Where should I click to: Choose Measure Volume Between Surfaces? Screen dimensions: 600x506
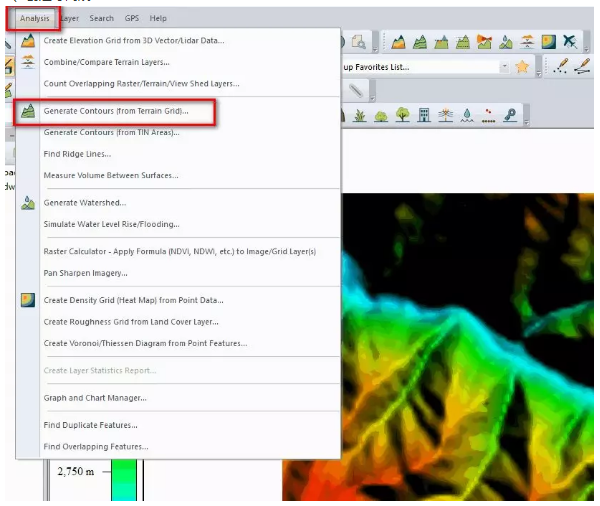coord(111,175)
